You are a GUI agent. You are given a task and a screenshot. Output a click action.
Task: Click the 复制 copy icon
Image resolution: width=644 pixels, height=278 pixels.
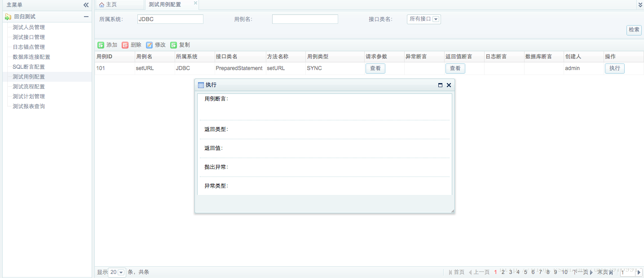coord(174,45)
